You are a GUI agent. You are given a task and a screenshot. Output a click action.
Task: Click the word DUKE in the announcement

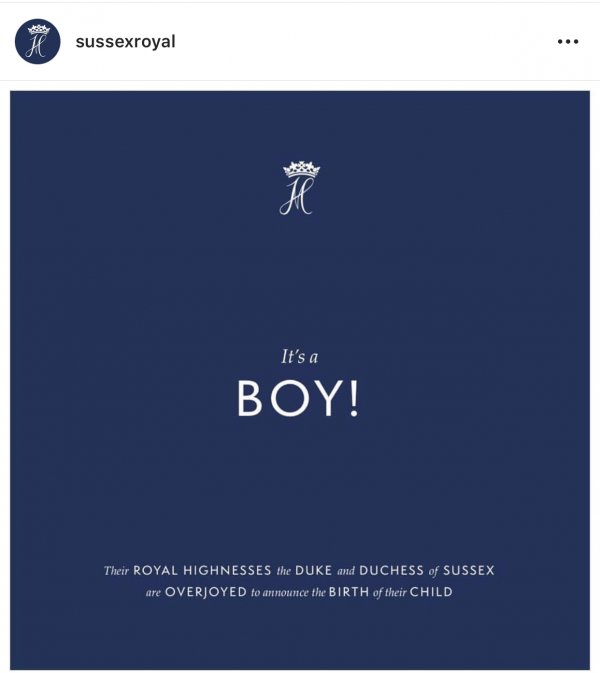[x=314, y=570]
